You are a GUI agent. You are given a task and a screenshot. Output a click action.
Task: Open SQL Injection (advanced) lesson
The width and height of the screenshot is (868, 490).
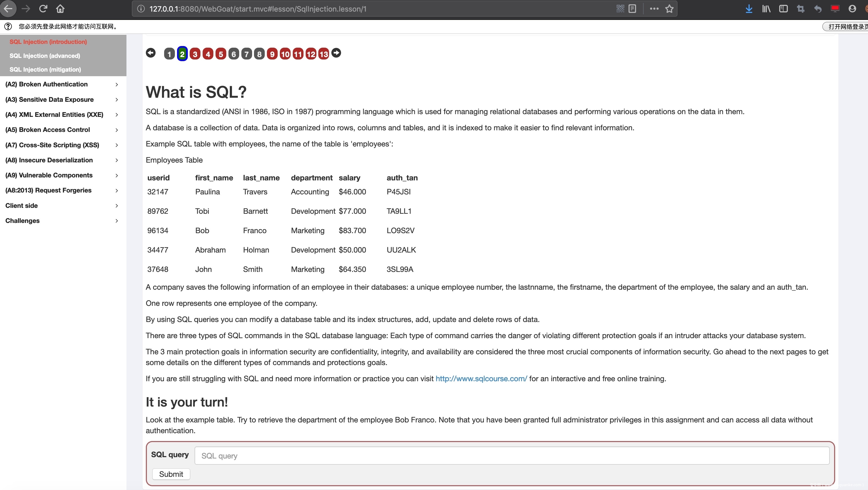pyautogui.click(x=45, y=56)
